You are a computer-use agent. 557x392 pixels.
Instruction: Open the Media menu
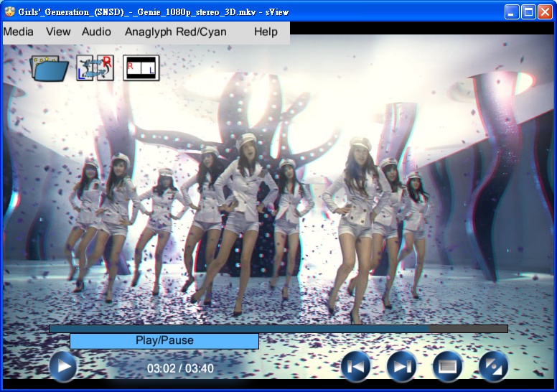(x=18, y=32)
